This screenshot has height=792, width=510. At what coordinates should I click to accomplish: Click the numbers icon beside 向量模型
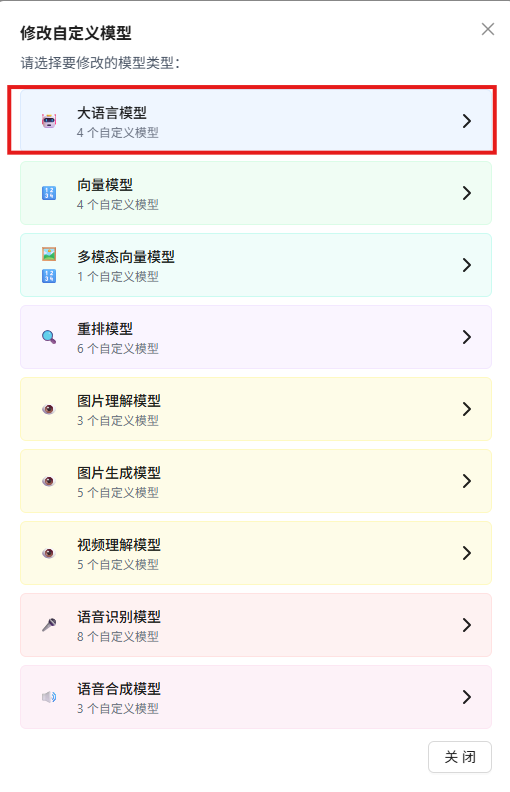(49, 193)
